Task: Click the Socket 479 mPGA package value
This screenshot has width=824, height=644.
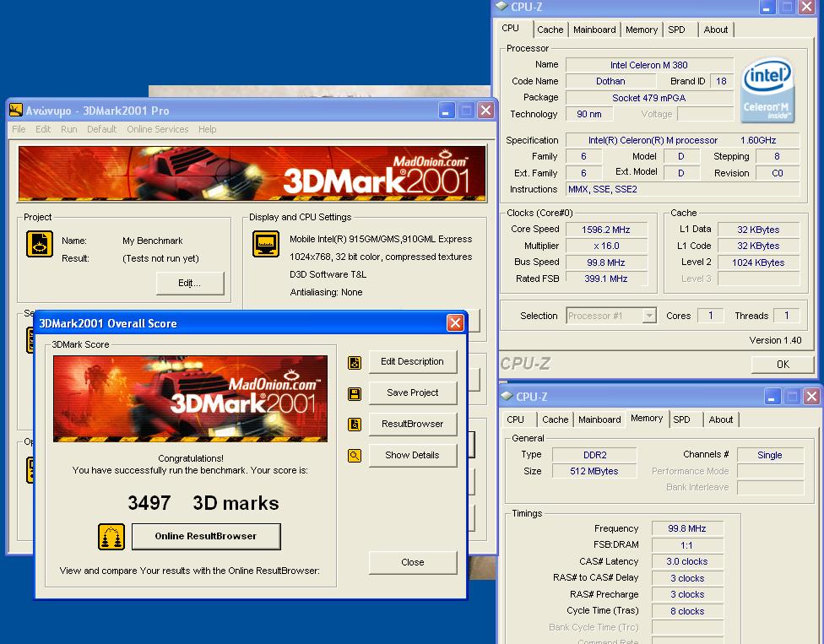Action: 649,98
